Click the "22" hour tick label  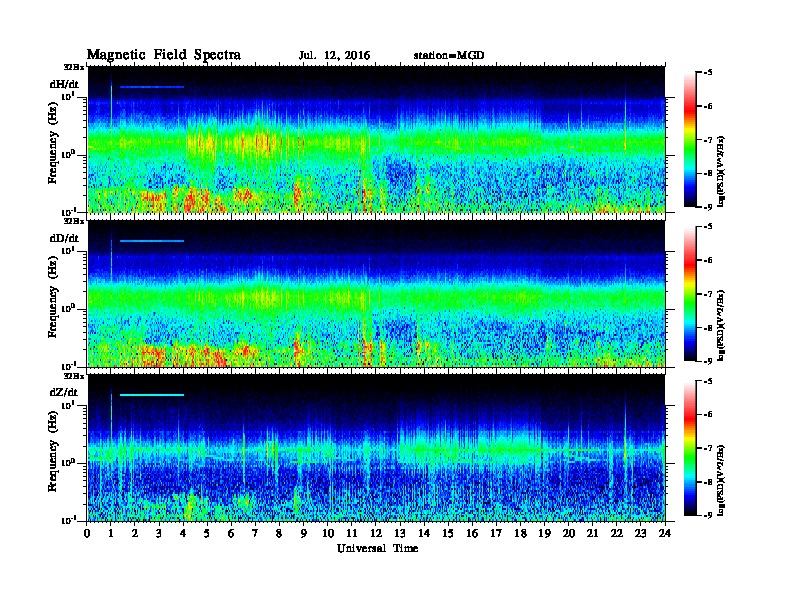point(617,534)
